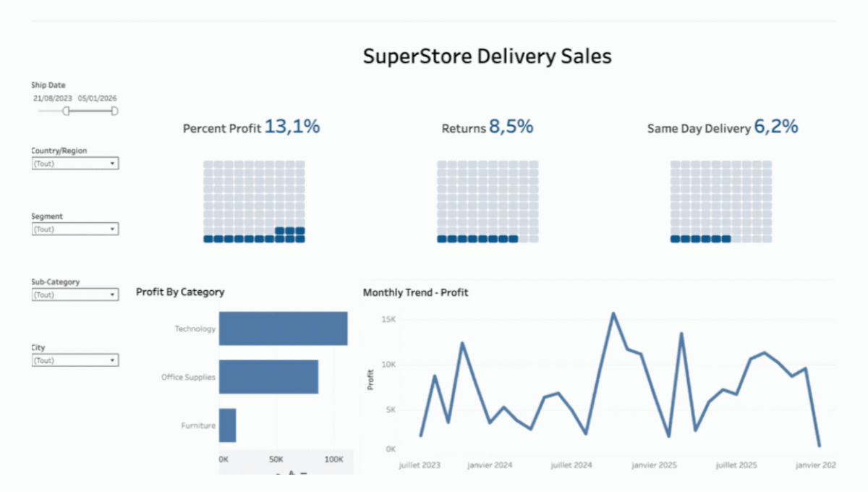
Task: Select the Technology profit bar
Action: [x=283, y=328]
